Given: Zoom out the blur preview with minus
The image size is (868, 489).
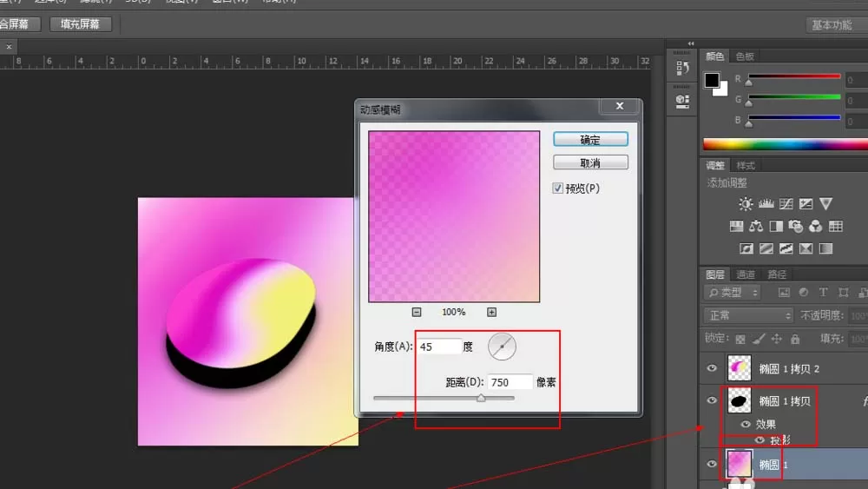Looking at the screenshot, I should tap(417, 313).
